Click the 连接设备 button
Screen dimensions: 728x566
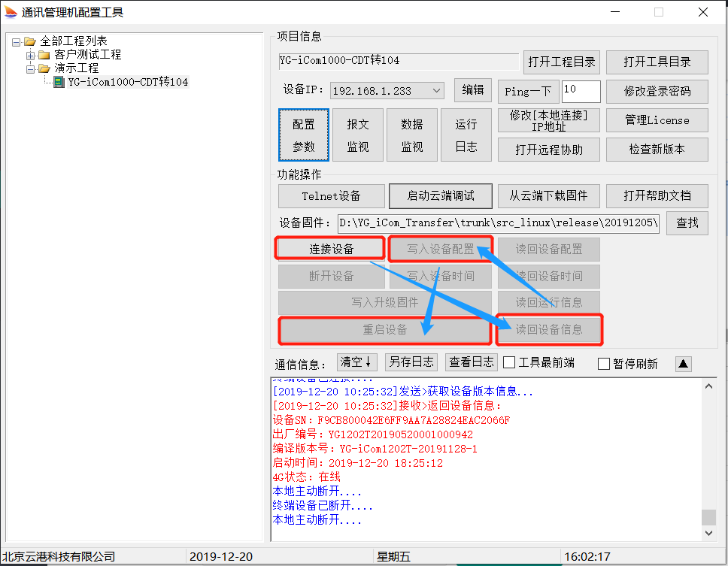pyautogui.click(x=332, y=249)
